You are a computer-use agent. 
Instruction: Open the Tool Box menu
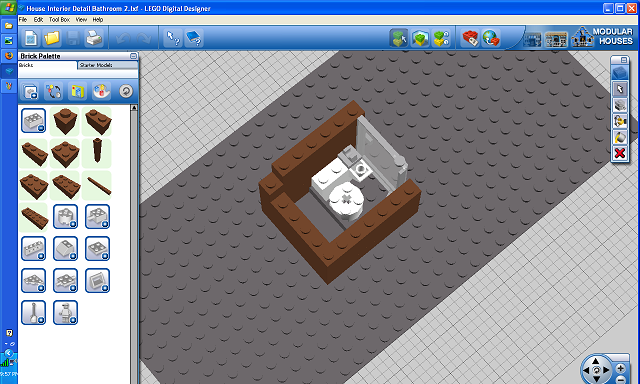pos(59,20)
